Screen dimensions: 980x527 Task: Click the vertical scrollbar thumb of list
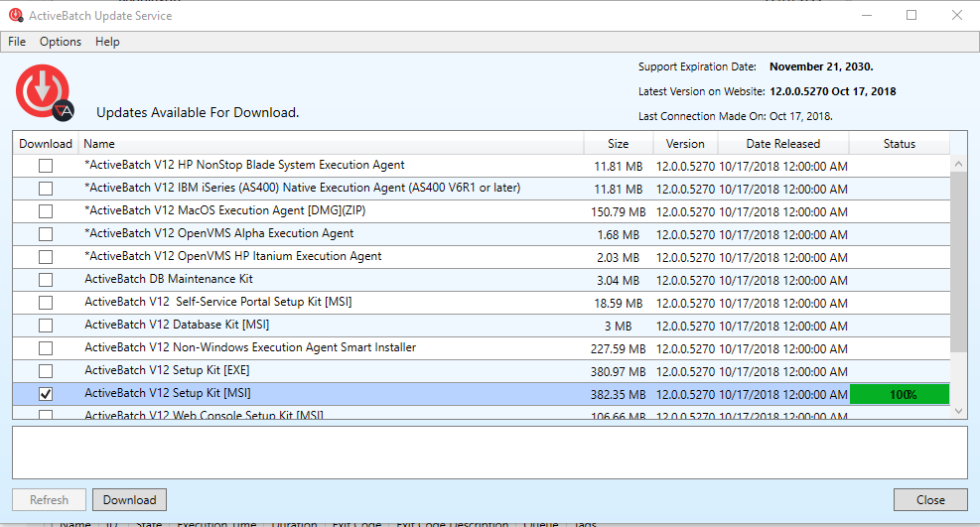tap(959, 262)
